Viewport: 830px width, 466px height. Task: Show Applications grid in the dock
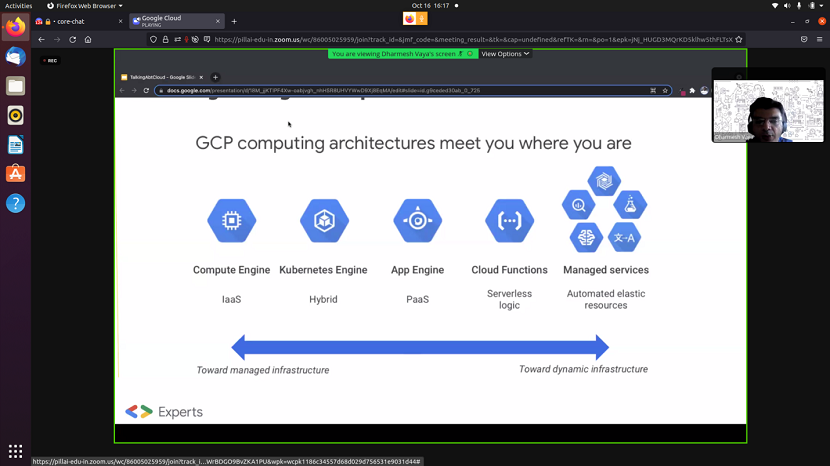click(x=15, y=451)
